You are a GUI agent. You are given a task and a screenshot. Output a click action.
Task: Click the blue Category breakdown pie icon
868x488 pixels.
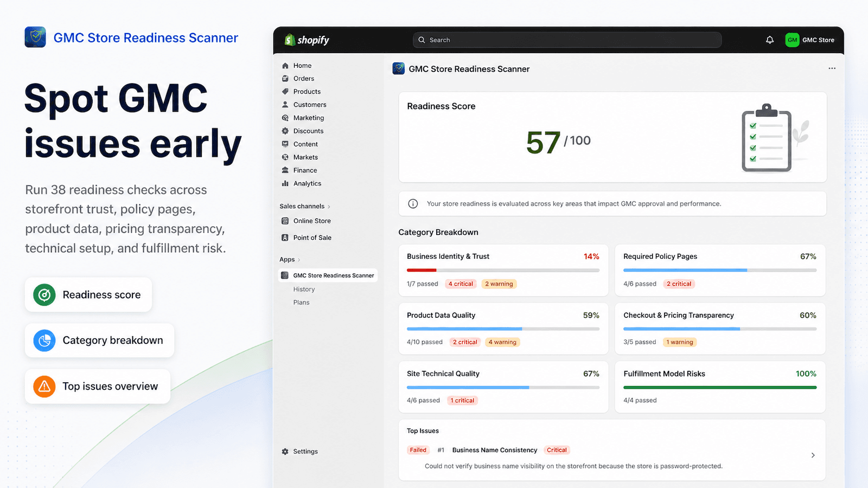pyautogui.click(x=44, y=341)
